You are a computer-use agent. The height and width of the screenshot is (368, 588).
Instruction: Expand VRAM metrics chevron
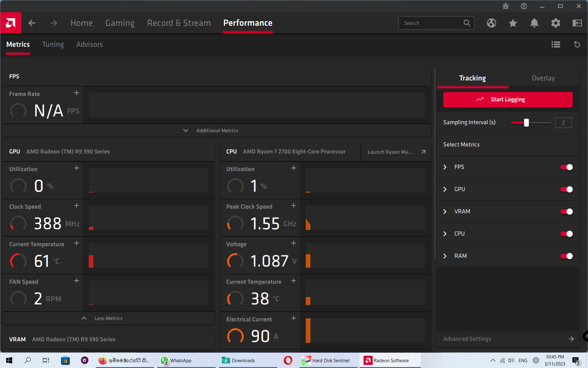(445, 212)
